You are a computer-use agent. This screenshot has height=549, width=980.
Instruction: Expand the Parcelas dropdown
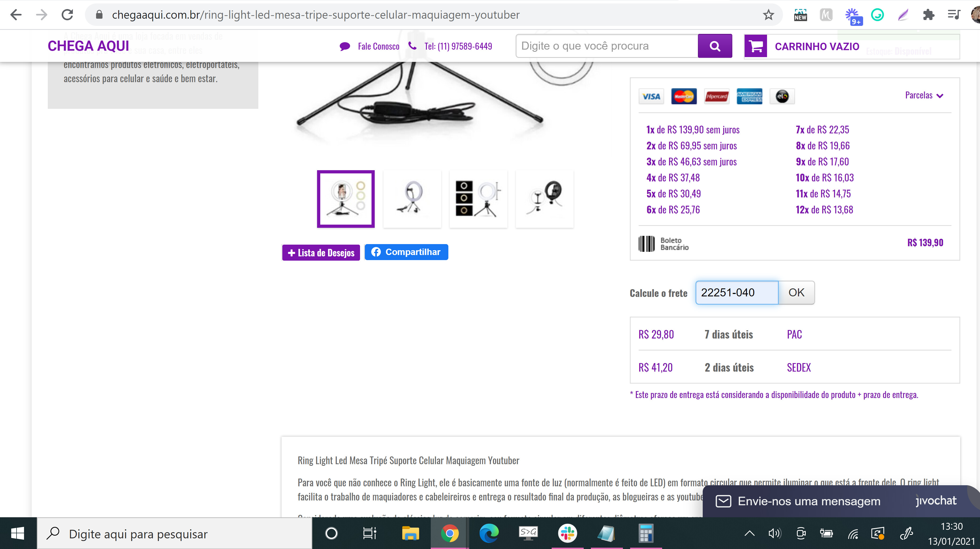(x=924, y=95)
